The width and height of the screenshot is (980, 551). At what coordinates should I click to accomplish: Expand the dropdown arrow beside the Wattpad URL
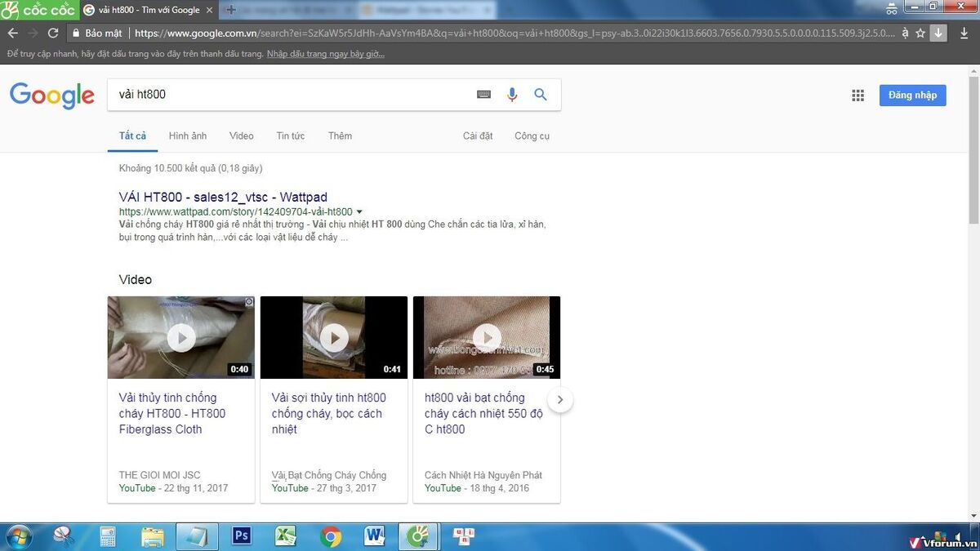click(359, 212)
